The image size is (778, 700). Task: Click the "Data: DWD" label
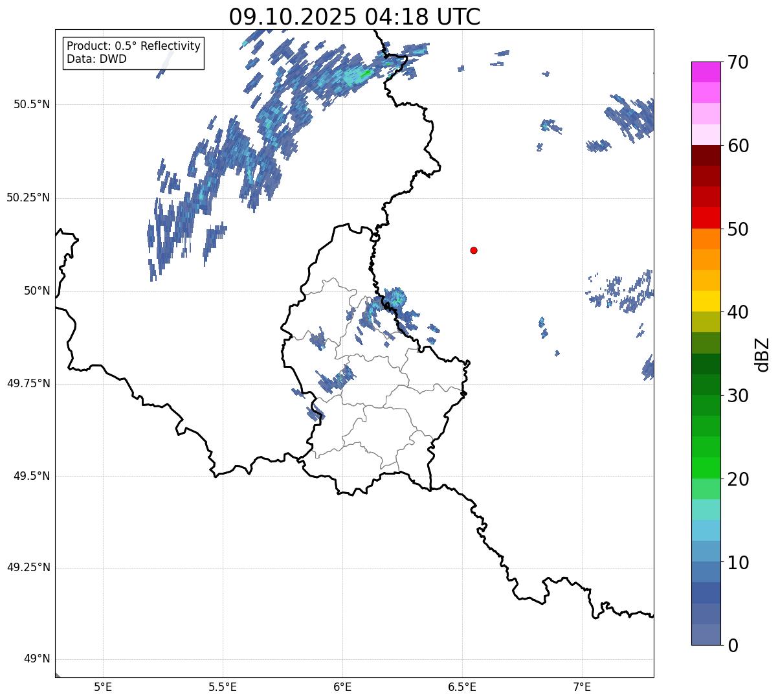(x=97, y=60)
